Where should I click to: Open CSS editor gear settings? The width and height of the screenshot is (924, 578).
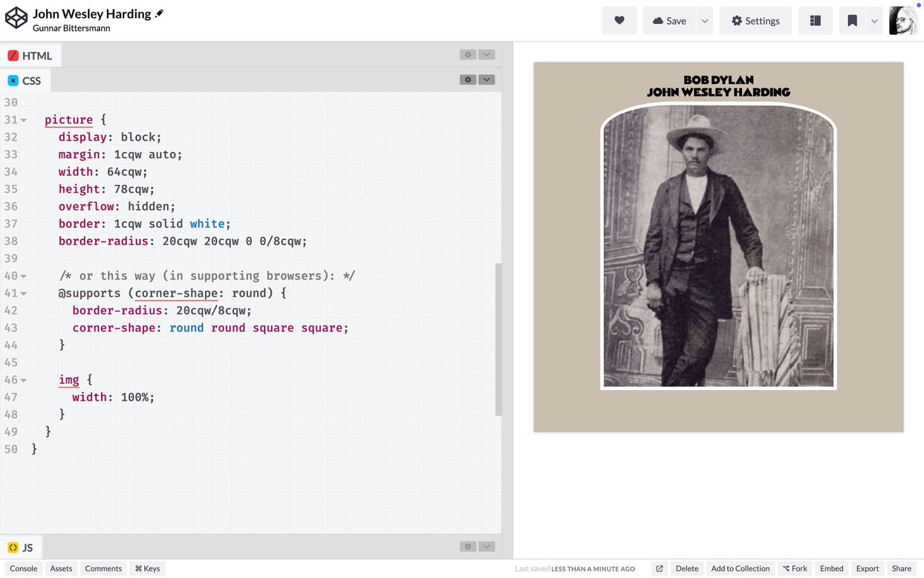click(468, 80)
